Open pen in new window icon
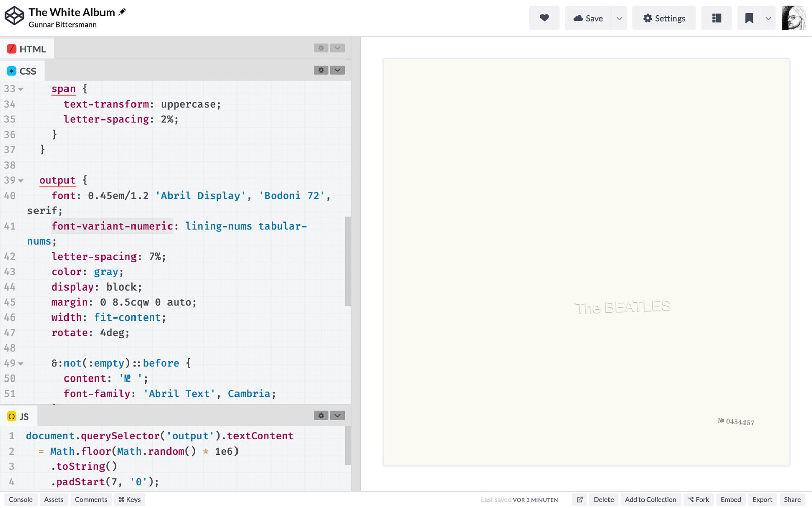Screen dimensions: 812x508 pyautogui.click(x=580, y=500)
